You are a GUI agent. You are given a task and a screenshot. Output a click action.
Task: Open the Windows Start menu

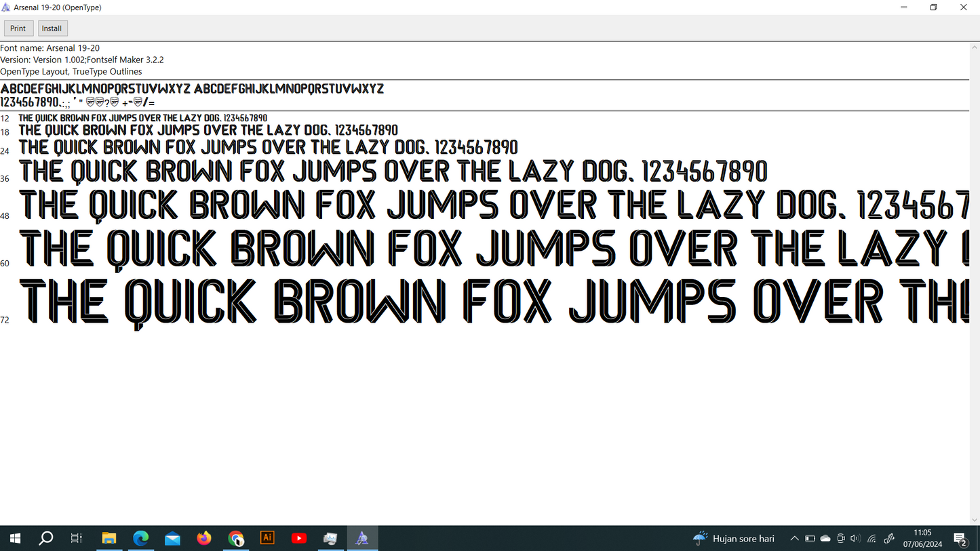15,538
